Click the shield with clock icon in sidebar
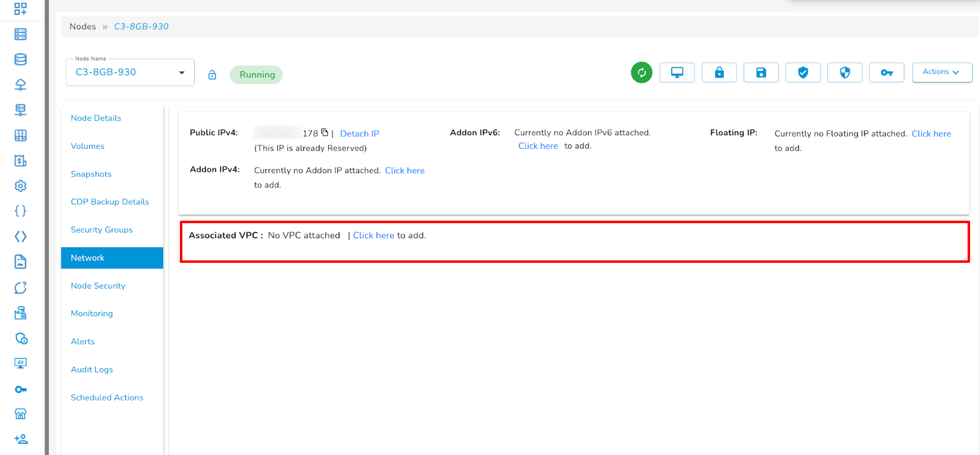The height and width of the screenshot is (455, 980). [21, 338]
